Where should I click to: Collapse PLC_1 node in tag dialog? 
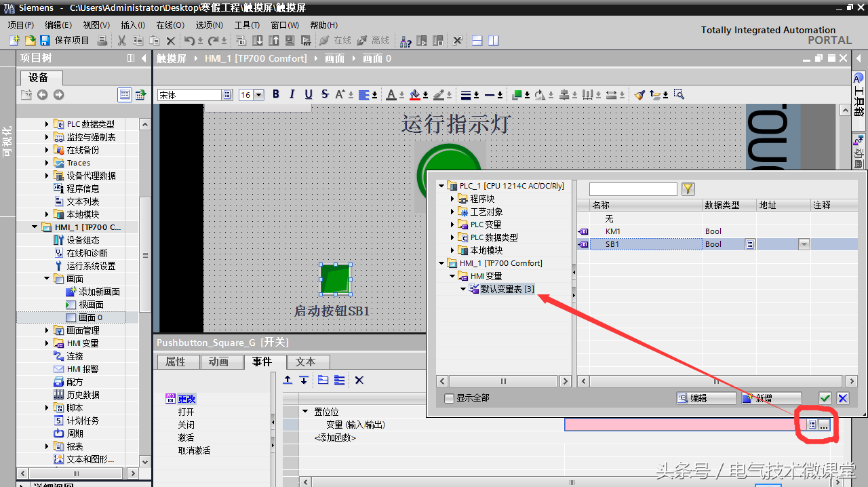(x=441, y=186)
